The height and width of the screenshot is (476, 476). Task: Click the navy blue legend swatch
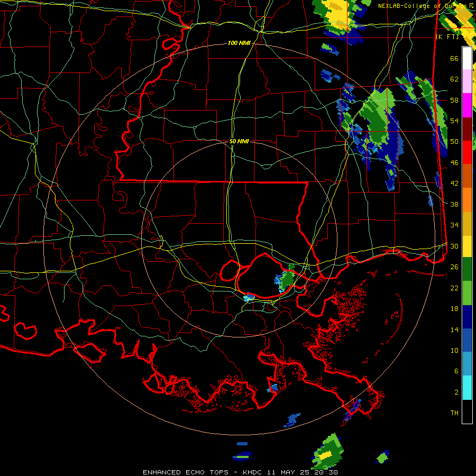tap(467, 317)
